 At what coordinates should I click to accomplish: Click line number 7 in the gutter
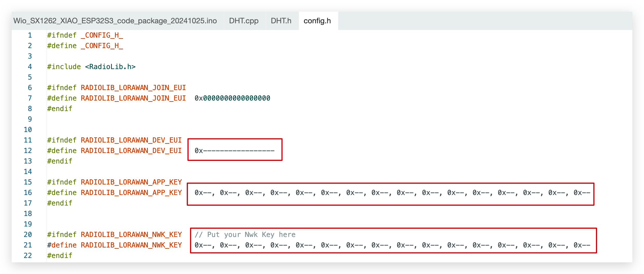[30, 98]
